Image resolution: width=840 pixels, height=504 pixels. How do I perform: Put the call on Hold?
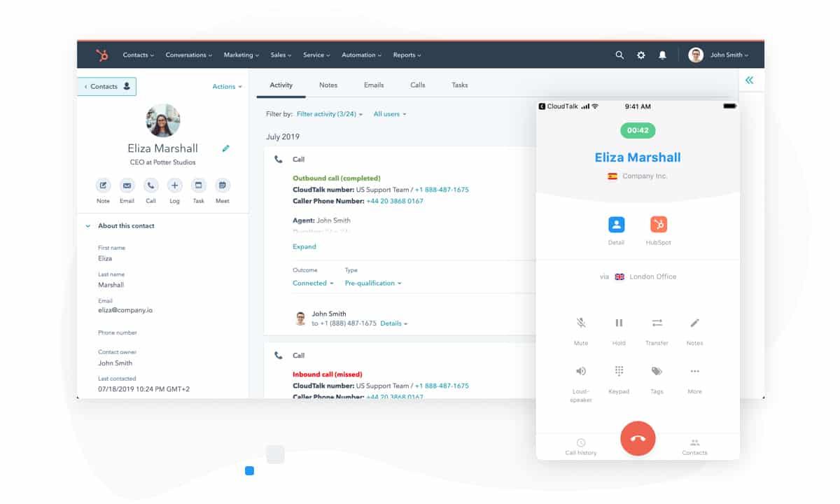(619, 323)
